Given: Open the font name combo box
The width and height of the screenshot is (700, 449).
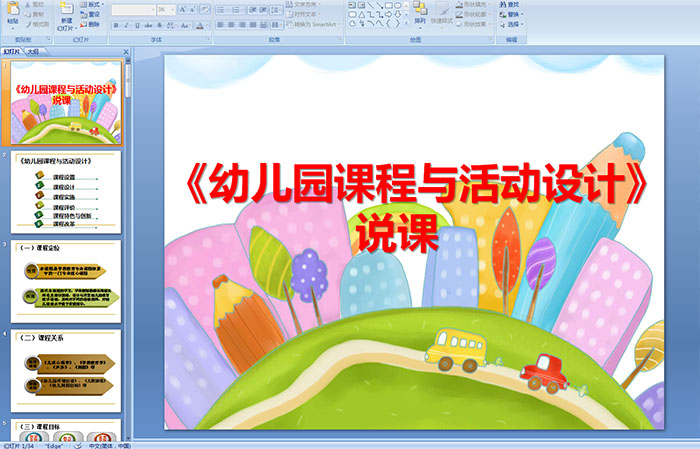Looking at the screenshot, I should click(x=133, y=9).
